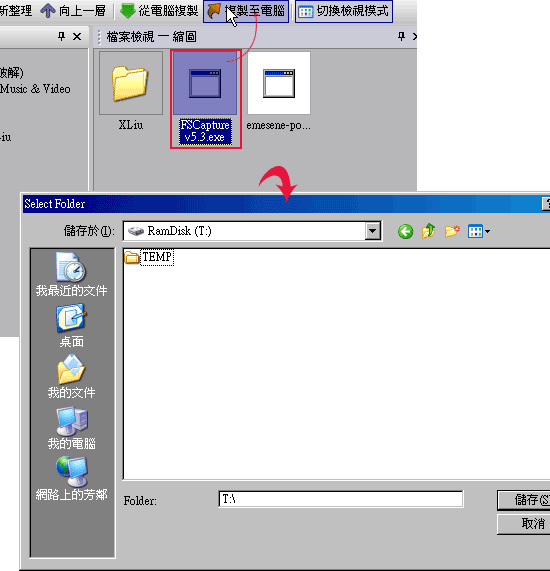Click the up one folder icon
The height and width of the screenshot is (571, 550).
[428, 231]
